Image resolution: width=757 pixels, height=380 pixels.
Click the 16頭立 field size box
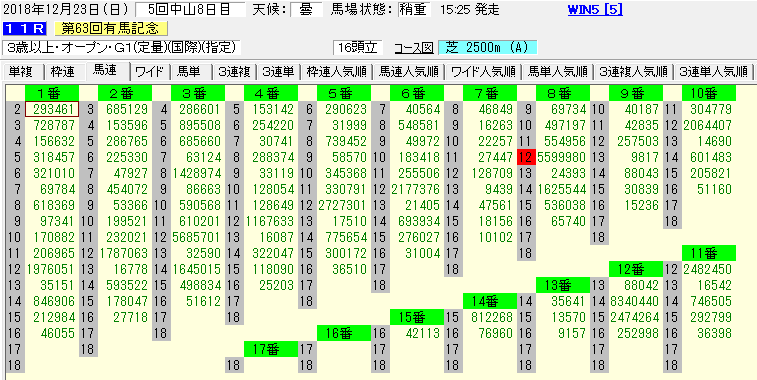tap(358, 48)
